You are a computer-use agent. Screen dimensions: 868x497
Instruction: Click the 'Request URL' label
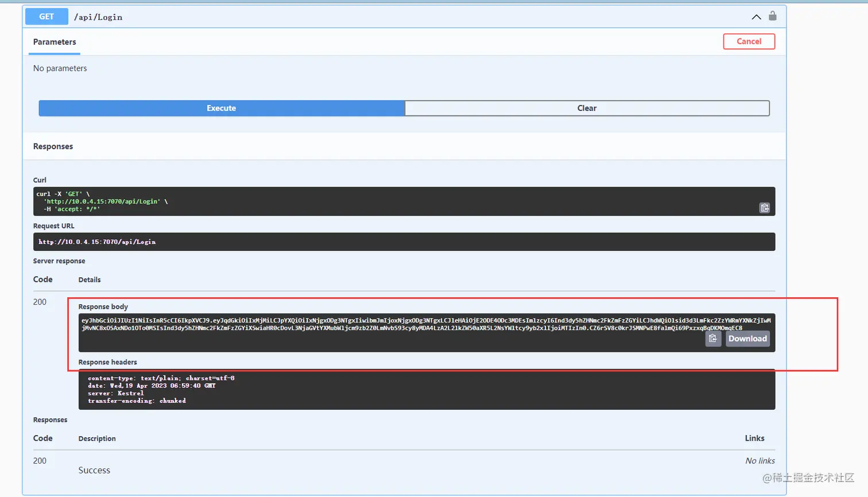pos(54,226)
